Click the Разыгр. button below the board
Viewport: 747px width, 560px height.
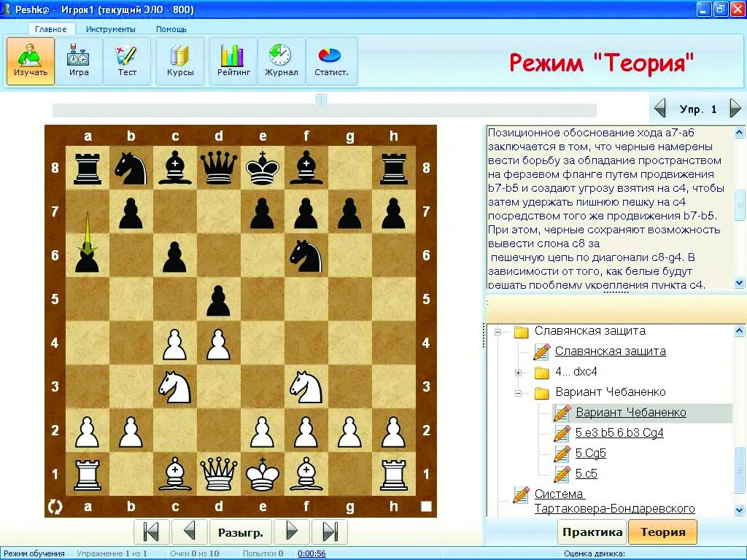[241, 532]
